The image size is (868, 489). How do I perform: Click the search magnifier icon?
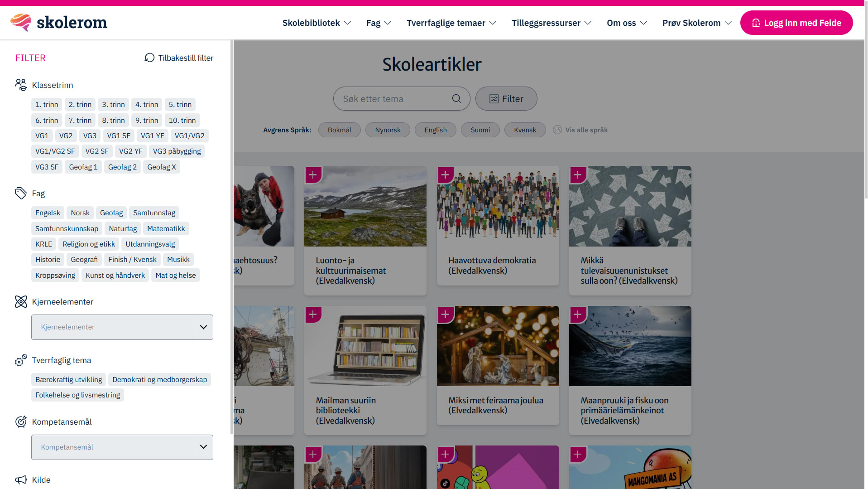456,99
